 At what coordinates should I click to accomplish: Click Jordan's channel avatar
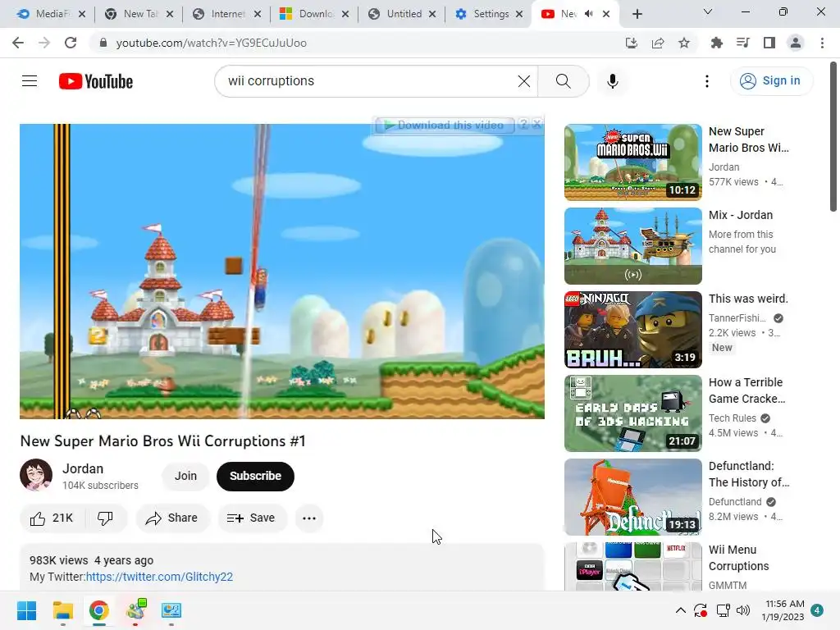pyautogui.click(x=36, y=475)
